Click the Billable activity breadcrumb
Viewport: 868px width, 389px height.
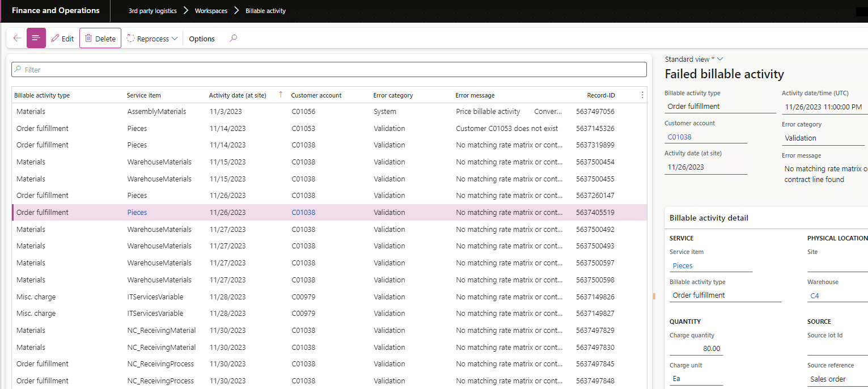pyautogui.click(x=265, y=11)
